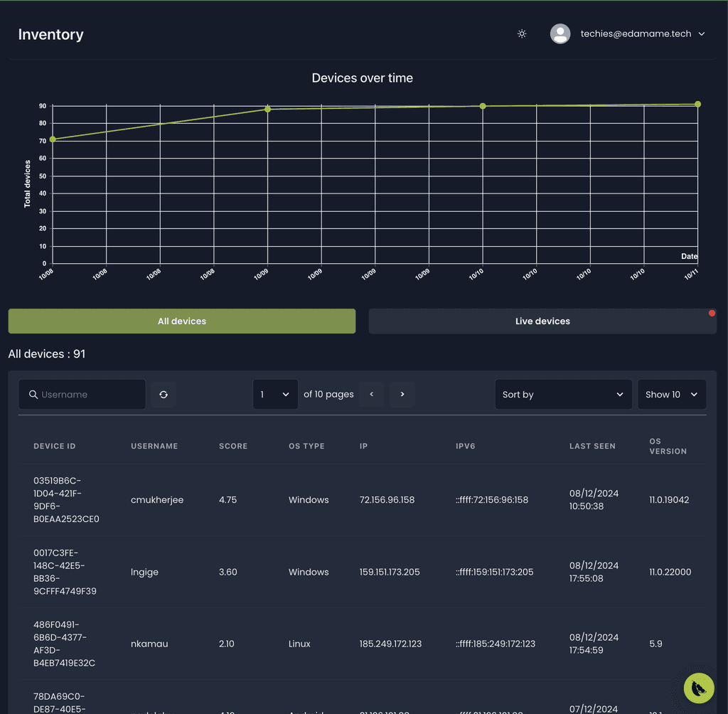
Task: Click the OS VERSION column header
Action: pos(668,446)
